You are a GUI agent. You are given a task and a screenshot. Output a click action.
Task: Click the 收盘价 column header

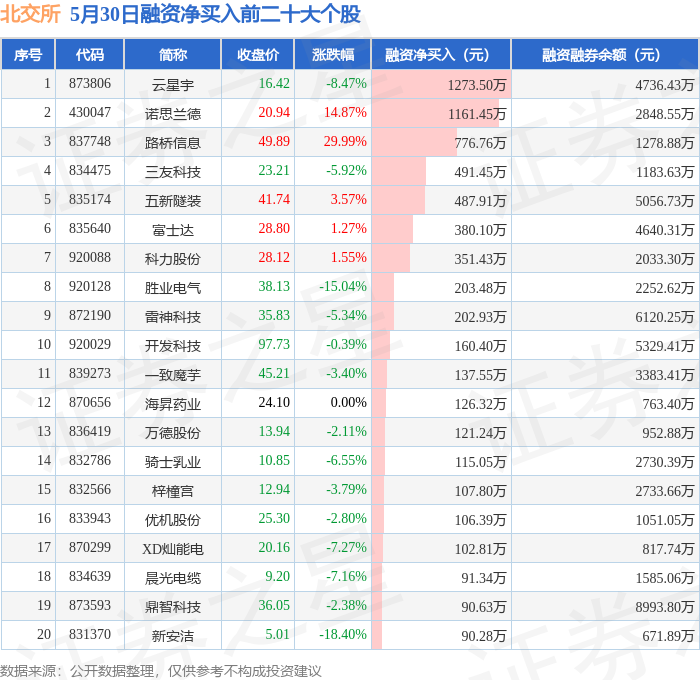pos(258,54)
